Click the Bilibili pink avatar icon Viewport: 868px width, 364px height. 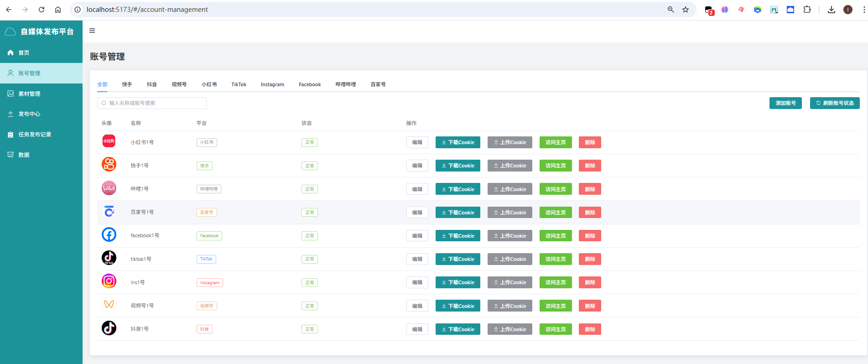coord(109,188)
